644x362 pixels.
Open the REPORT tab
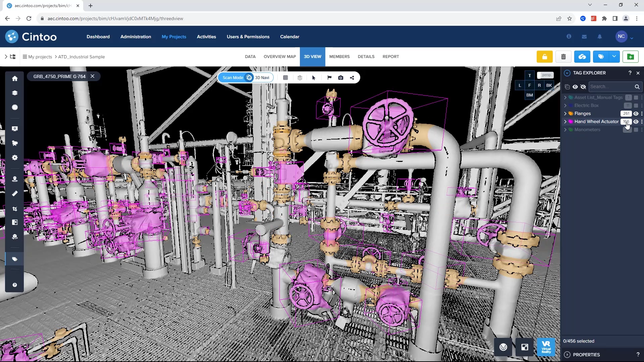tap(391, 57)
